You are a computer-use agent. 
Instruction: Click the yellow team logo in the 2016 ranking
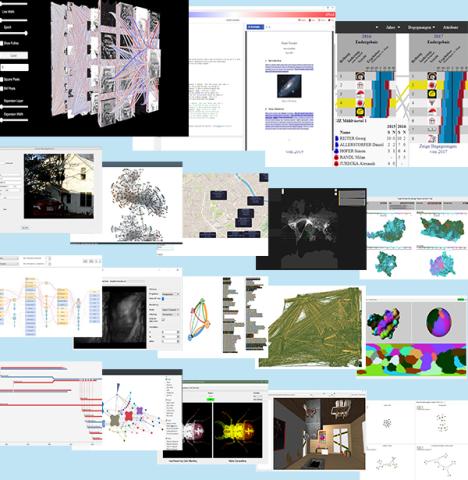360,112
